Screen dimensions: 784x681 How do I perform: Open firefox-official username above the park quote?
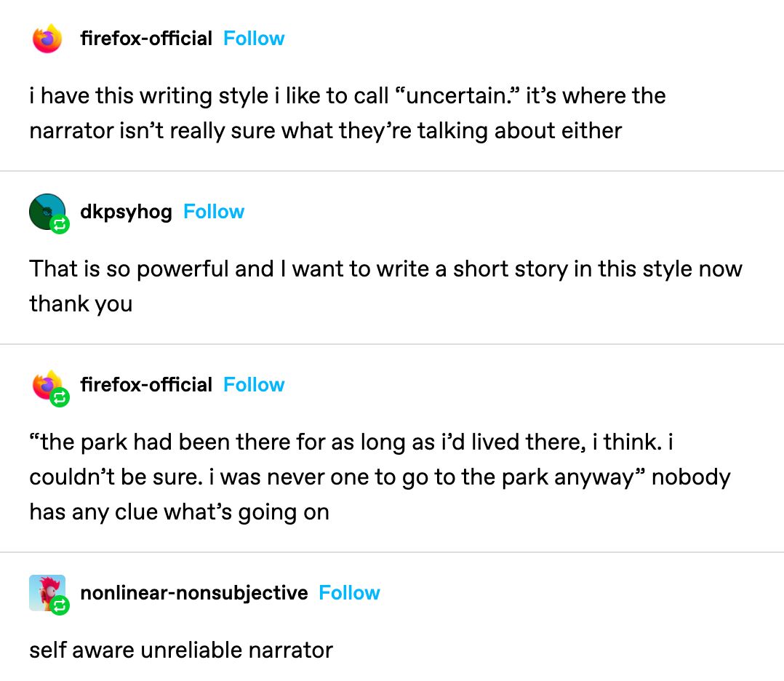(x=146, y=384)
